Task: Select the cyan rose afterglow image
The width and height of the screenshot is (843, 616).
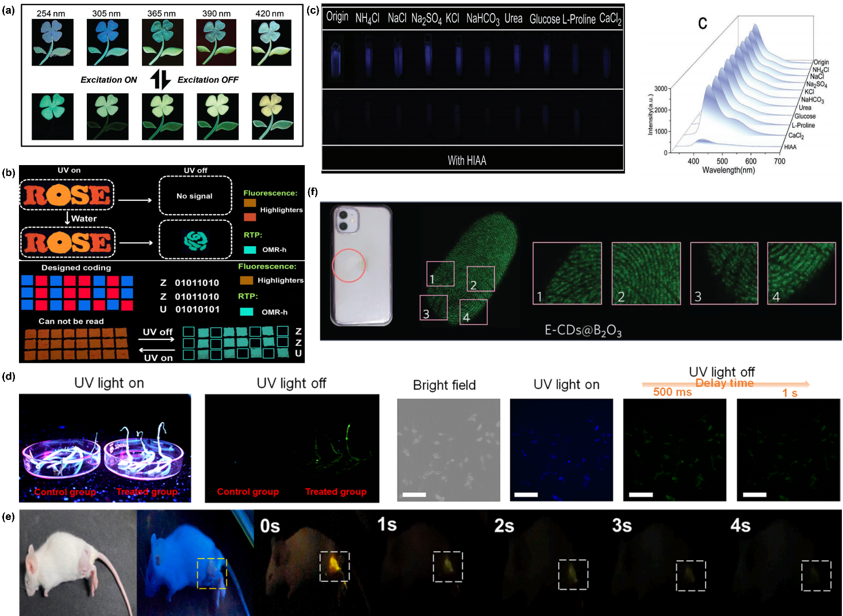Action: [195, 241]
